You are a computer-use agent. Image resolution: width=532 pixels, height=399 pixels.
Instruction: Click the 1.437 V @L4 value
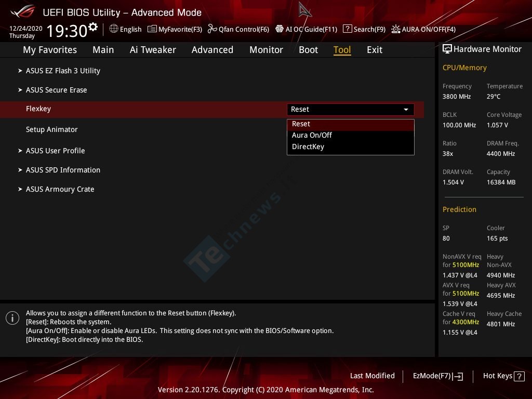pos(460,275)
